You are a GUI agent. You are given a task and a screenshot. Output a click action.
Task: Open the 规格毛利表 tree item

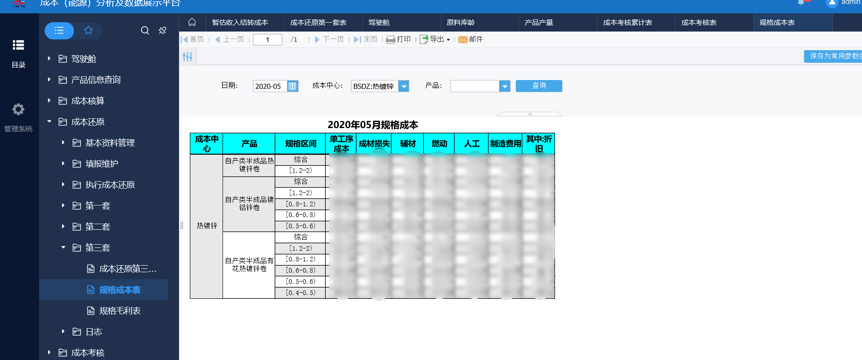tap(120, 311)
